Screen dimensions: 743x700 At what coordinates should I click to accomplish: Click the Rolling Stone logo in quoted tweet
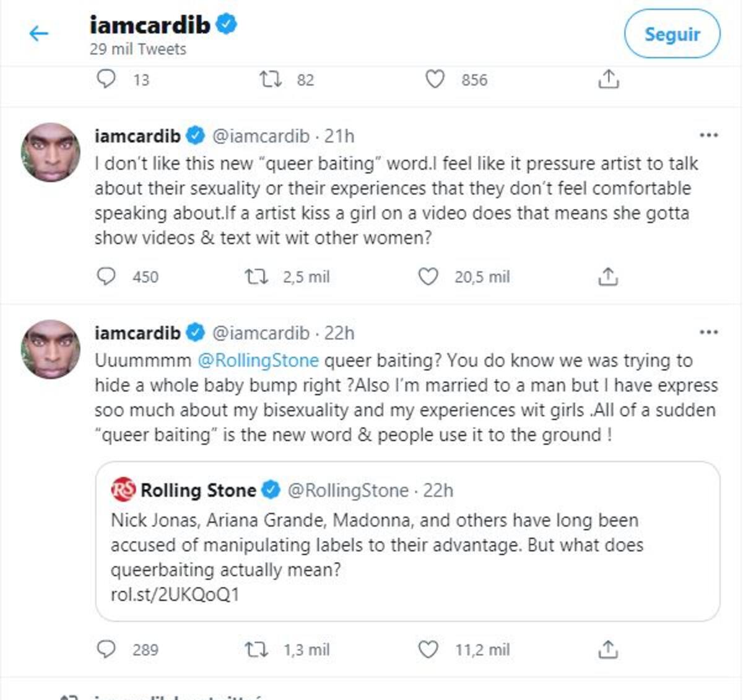click(123, 490)
